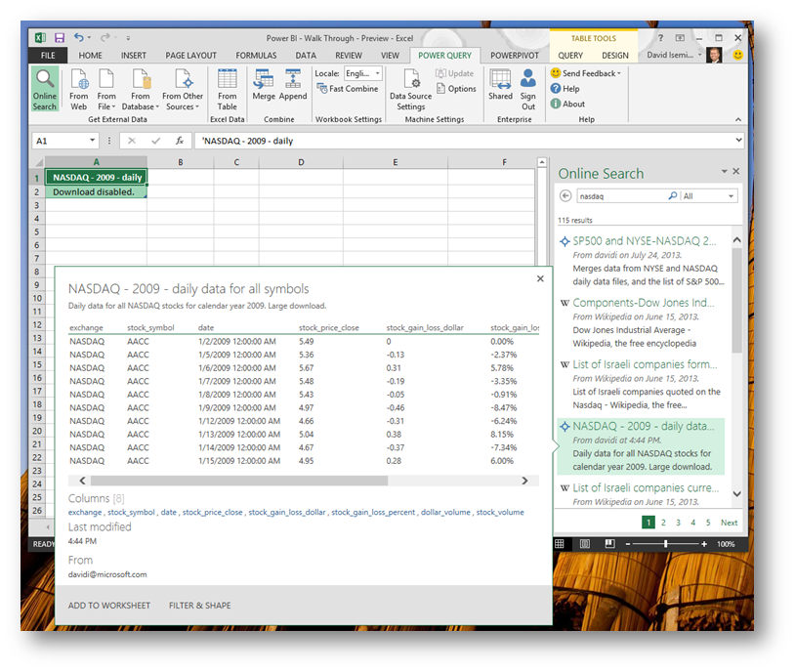Viewport: 795px width, 672px height.
Task: Click FILTER & SHAPE
Action: [200, 606]
